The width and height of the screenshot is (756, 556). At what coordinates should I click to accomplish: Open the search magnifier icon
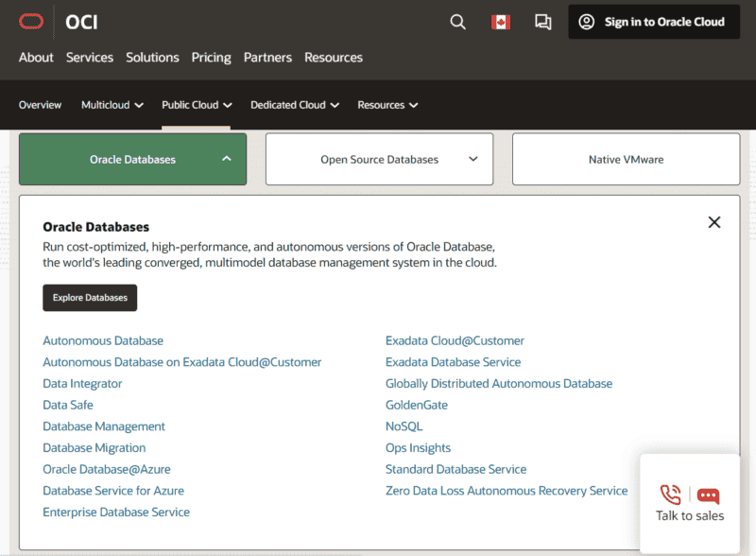point(457,22)
